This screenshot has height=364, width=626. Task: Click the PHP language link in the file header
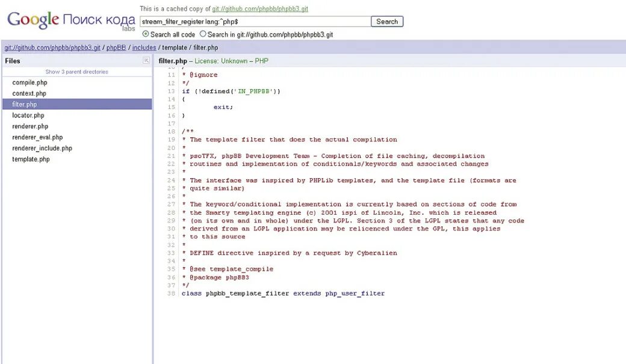click(261, 61)
